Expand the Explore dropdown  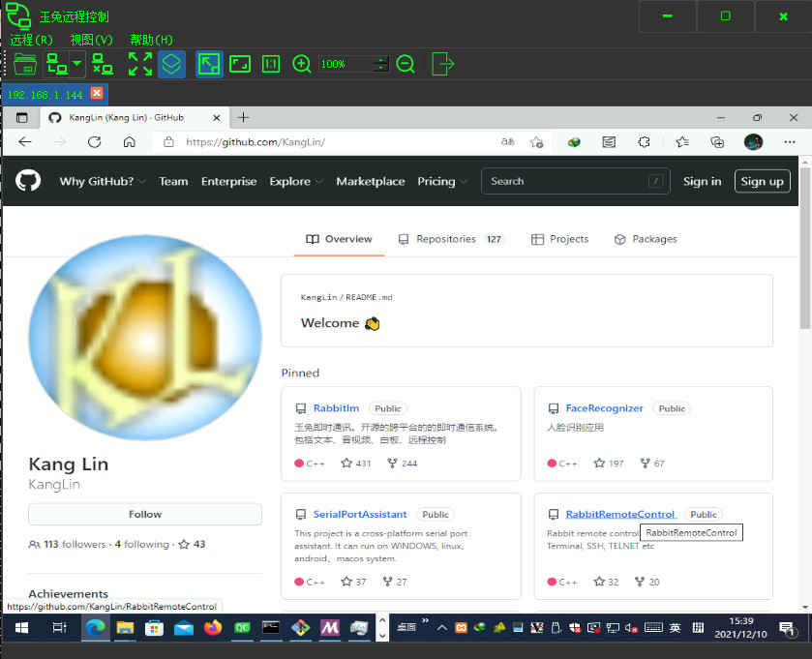click(296, 181)
